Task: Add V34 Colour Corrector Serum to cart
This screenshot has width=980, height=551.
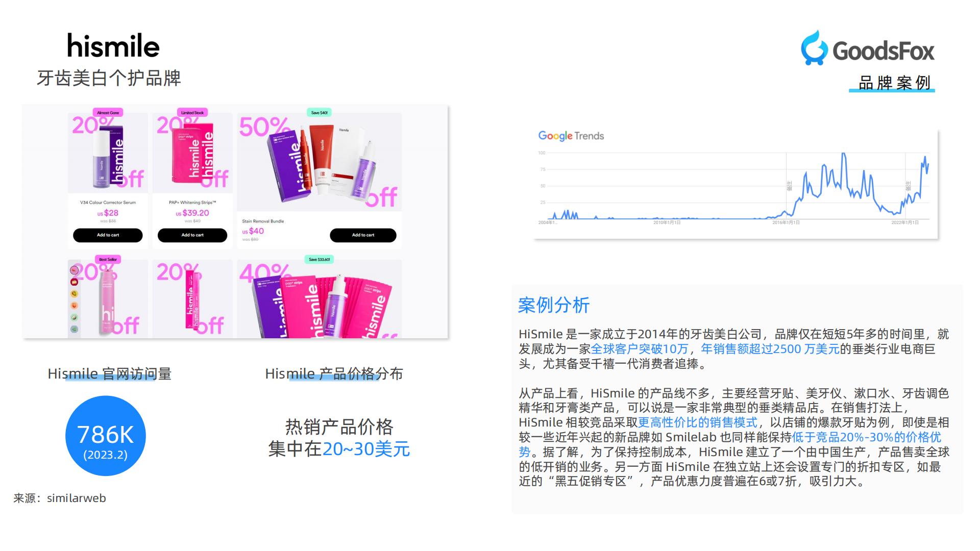Action: coord(108,235)
